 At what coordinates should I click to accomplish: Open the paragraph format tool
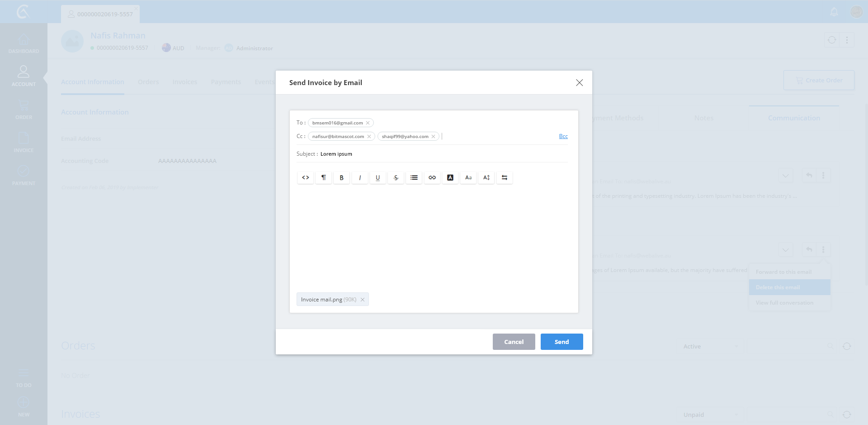click(x=324, y=177)
